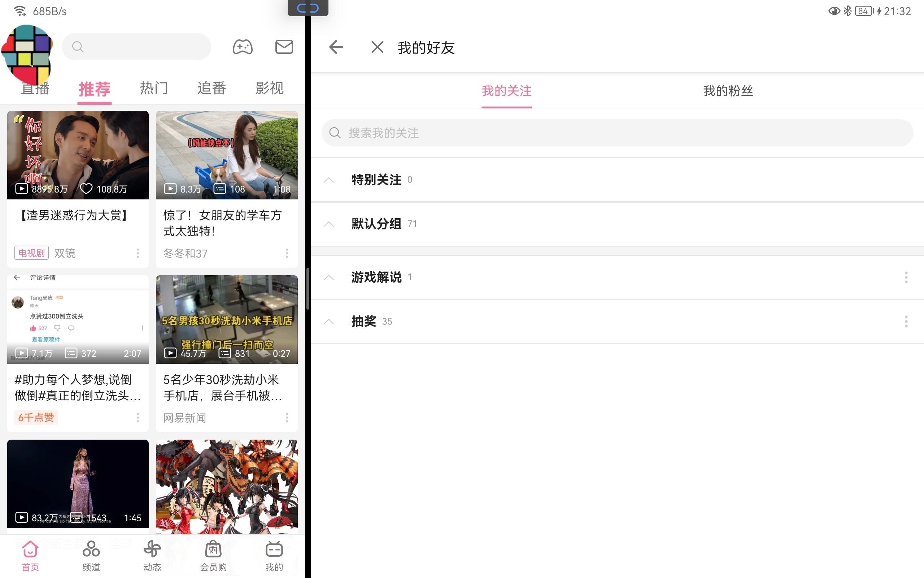This screenshot has width=924, height=578.
Task: Open the messages envelope icon
Action: [284, 47]
